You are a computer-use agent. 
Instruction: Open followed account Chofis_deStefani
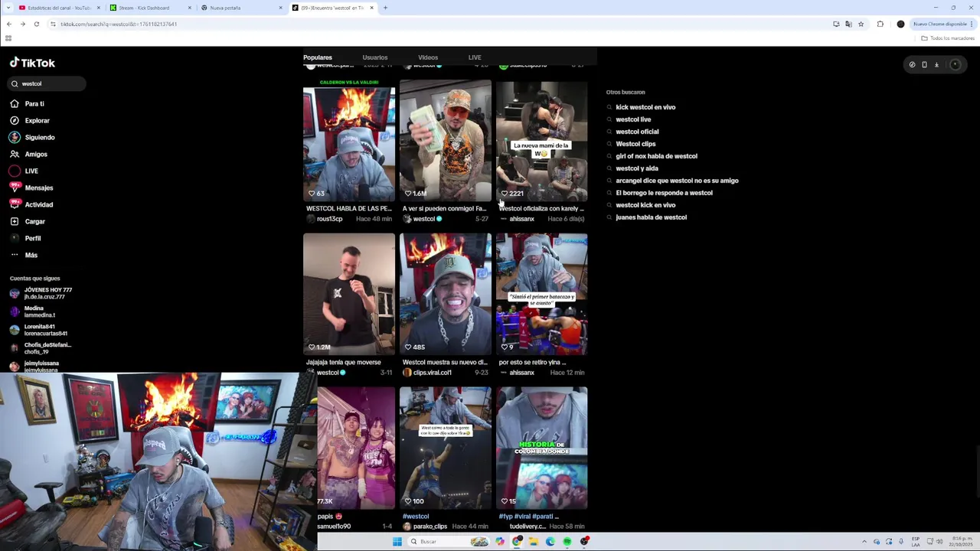click(41, 348)
